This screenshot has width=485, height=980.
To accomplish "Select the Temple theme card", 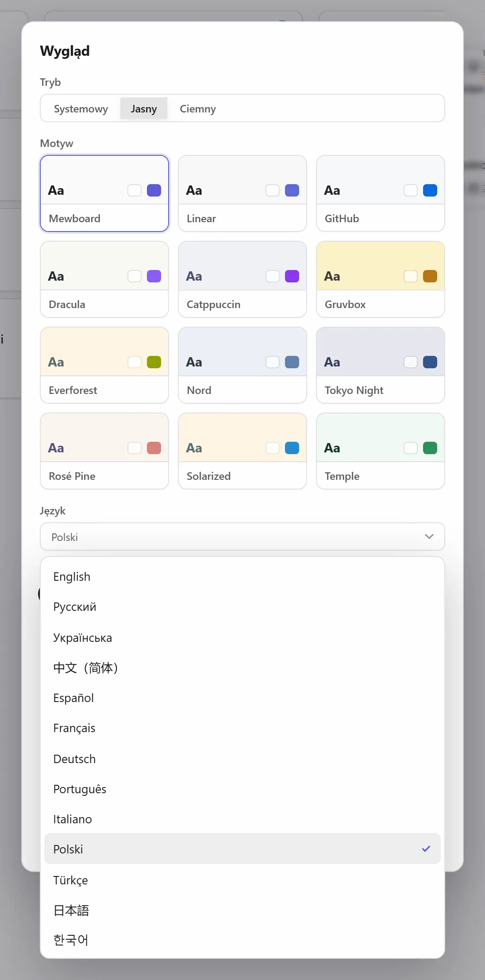I will (381, 451).
